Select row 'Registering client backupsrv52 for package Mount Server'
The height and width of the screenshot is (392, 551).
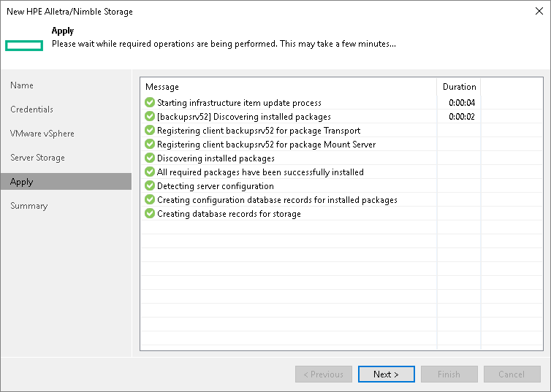click(x=341, y=144)
